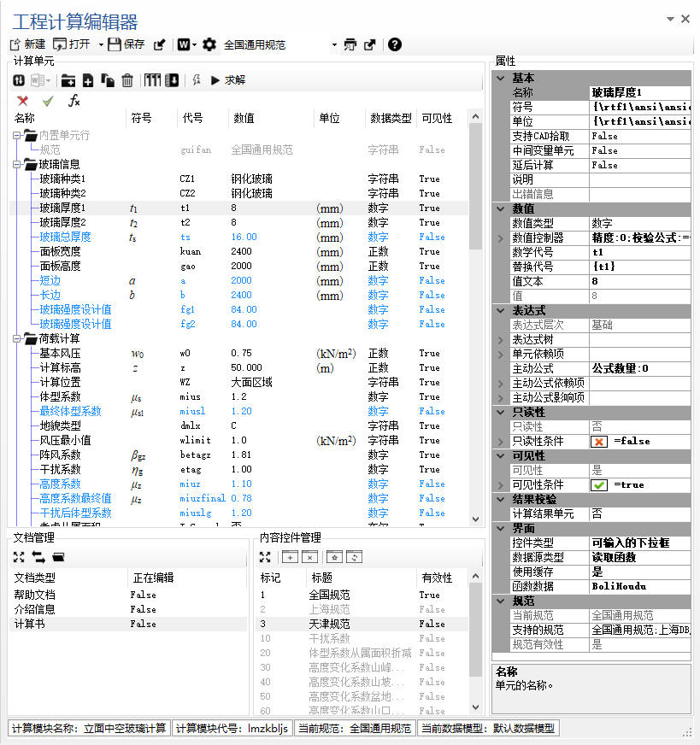Screen dimensions: 700x745
Task: Collapse the 数值 property section
Action: click(500, 208)
